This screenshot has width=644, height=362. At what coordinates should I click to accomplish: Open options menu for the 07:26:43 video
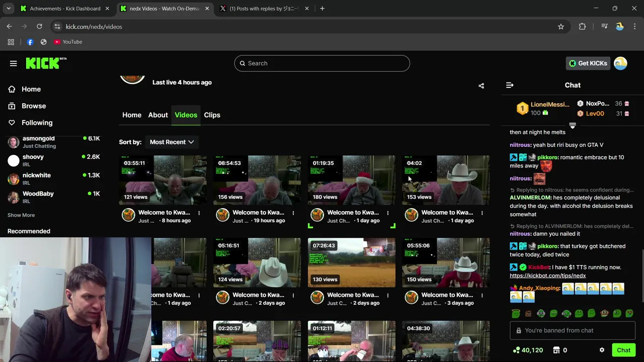(x=387, y=296)
